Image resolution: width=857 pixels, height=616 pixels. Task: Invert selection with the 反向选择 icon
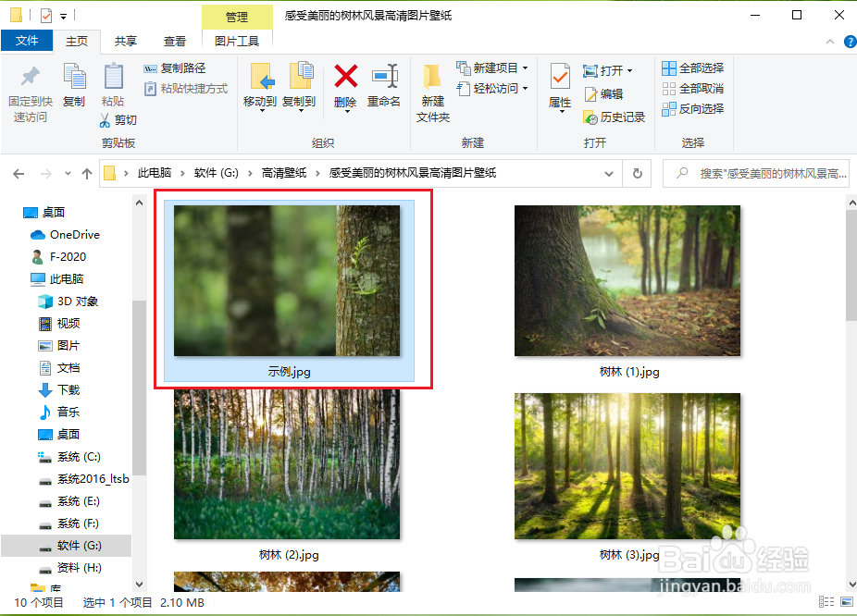click(x=693, y=108)
